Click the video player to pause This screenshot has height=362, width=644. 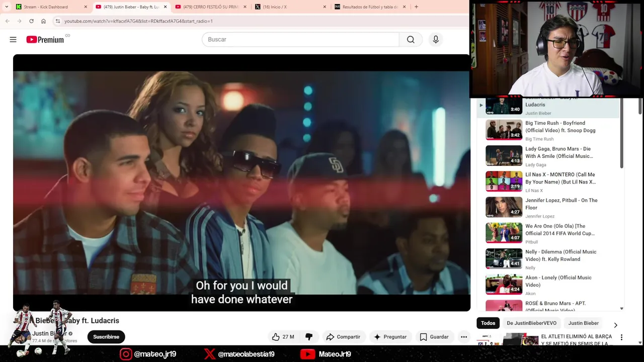[242, 183]
